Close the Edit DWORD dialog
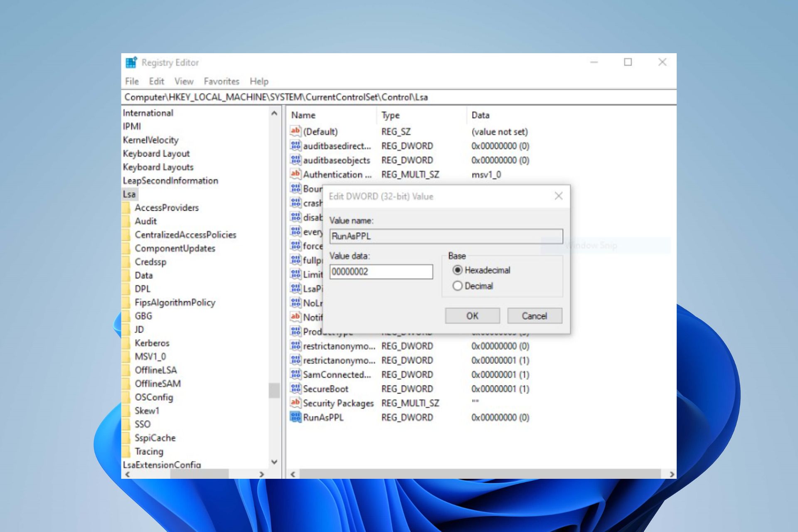The width and height of the screenshot is (798, 532). pyautogui.click(x=559, y=196)
